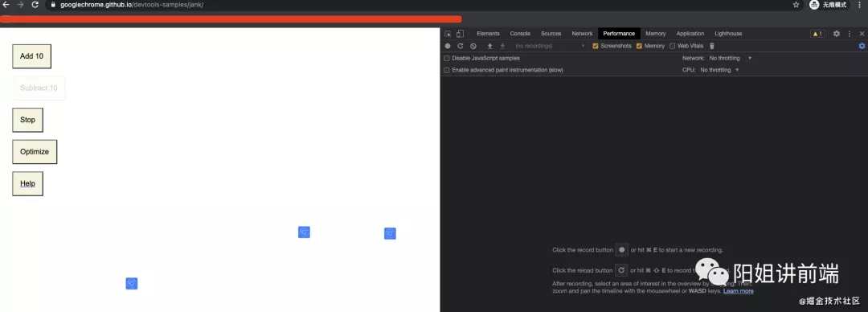Bookmark this page with the star icon
The height and width of the screenshot is (312, 868).
(796, 5)
